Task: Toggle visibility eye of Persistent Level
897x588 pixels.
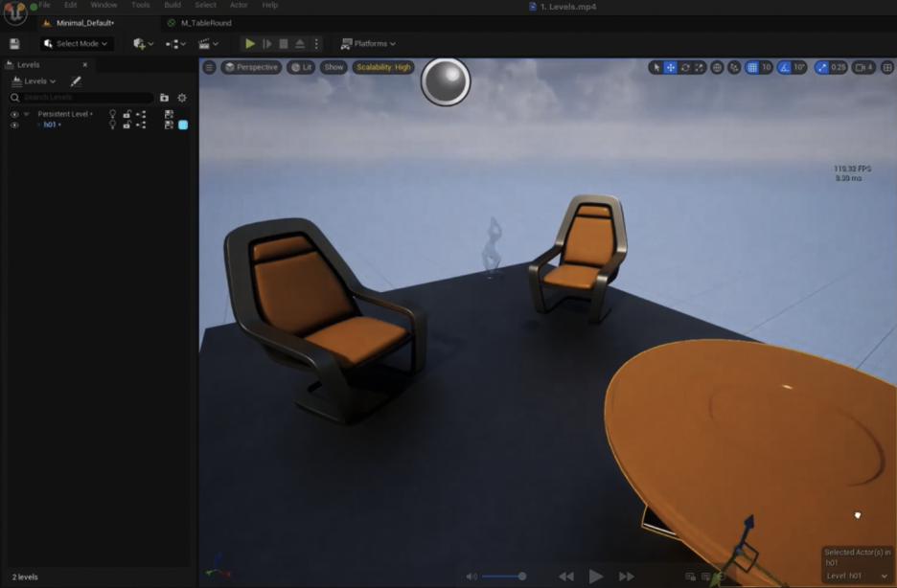Action: tap(14, 114)
